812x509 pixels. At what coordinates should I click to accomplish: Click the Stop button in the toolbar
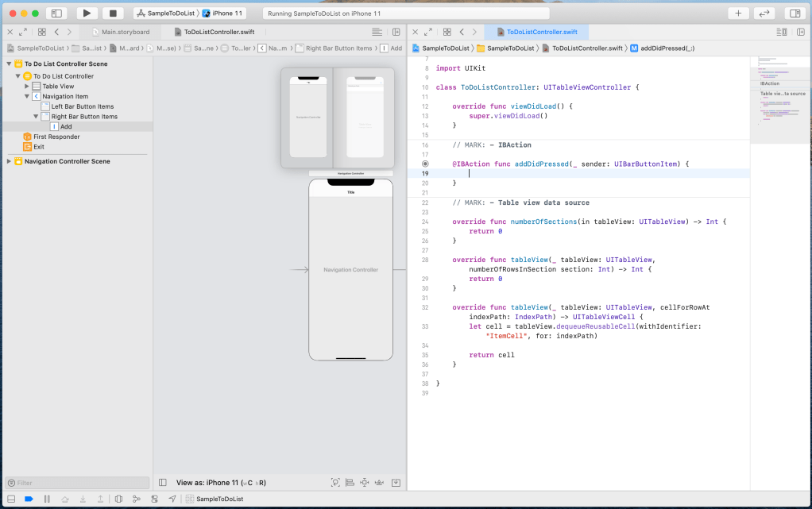click(x=113, y=13)
